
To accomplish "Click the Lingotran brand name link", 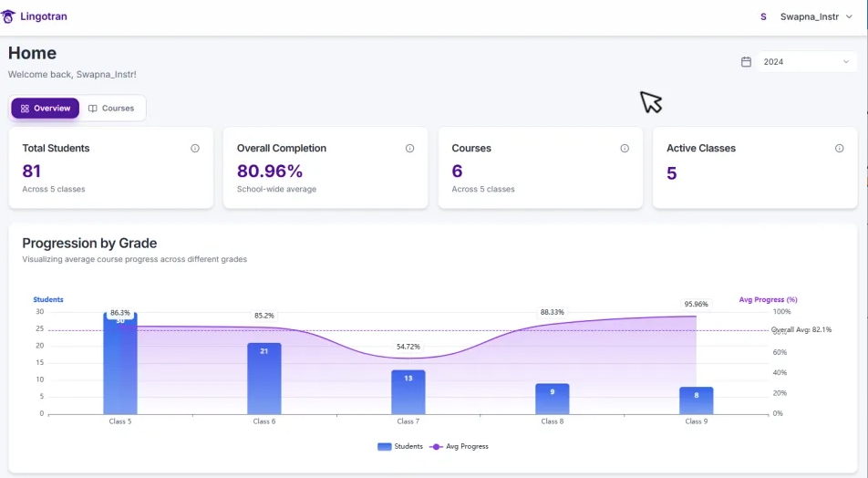I will [43, 16].
